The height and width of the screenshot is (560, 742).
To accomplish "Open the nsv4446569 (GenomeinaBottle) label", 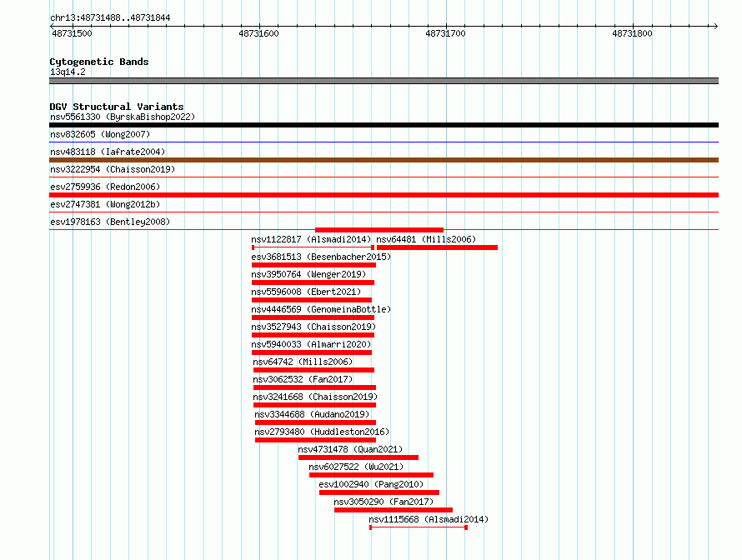I will [x=321, y=309].
